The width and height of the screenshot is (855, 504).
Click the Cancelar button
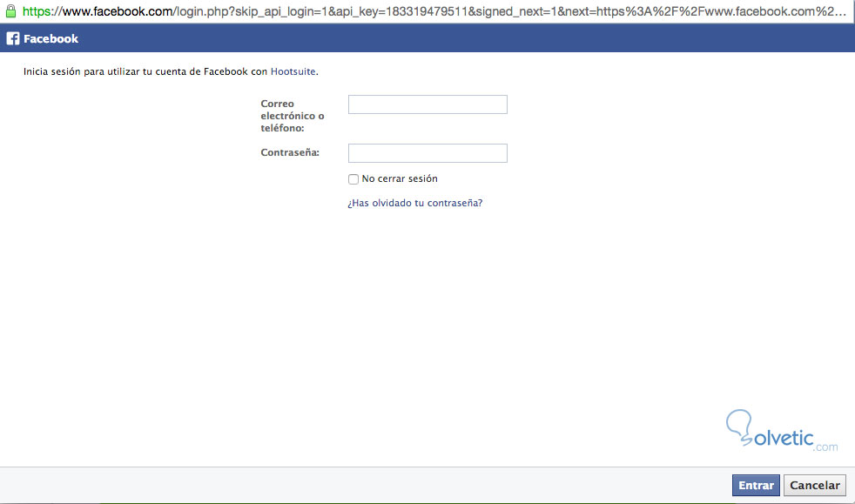(x=815, y=486)
